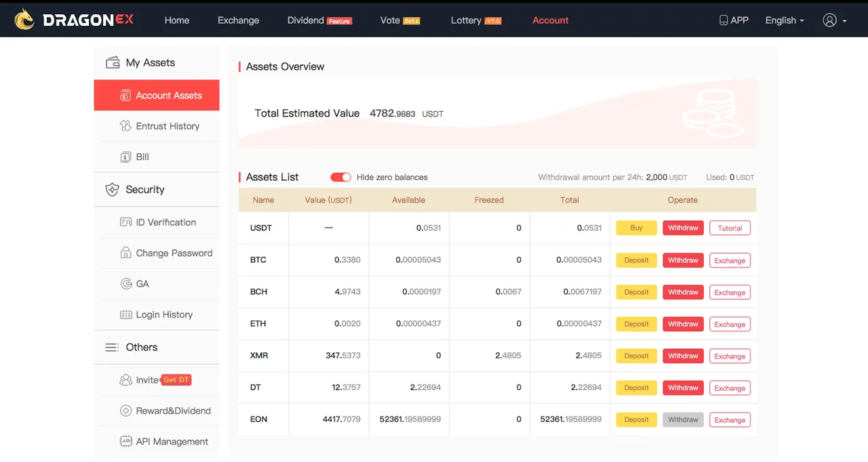
Task: Open the user profile avatar menu
Action: point(835,20)
